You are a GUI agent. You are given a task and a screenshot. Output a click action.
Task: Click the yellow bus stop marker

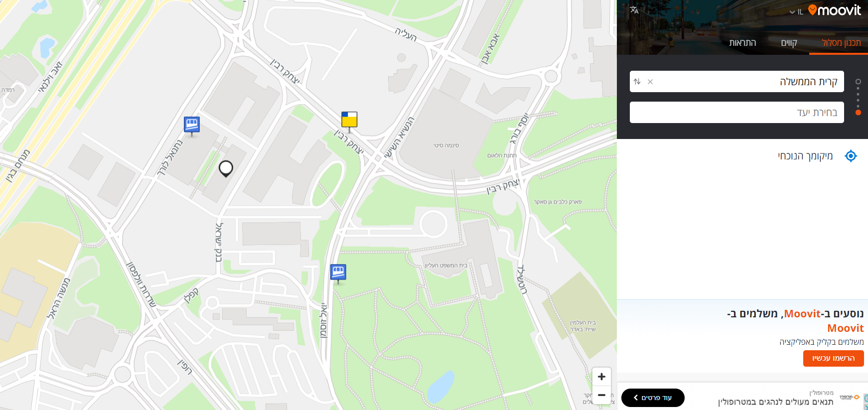click(349, 120)
